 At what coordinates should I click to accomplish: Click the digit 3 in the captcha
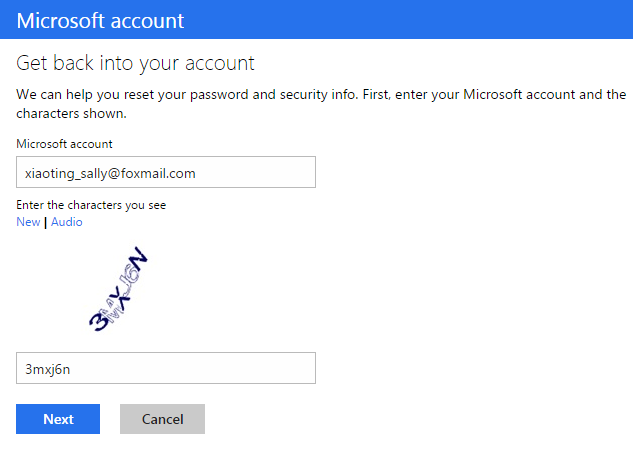[99, 321]
